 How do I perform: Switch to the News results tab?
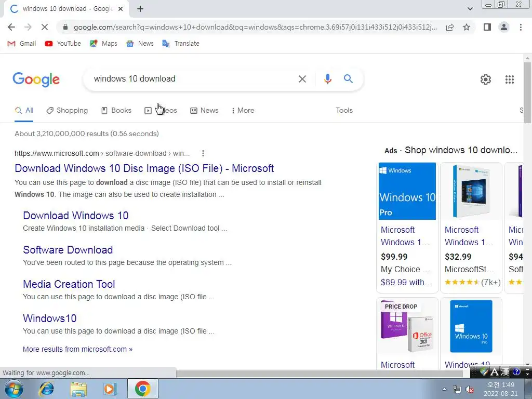point(204,110)
